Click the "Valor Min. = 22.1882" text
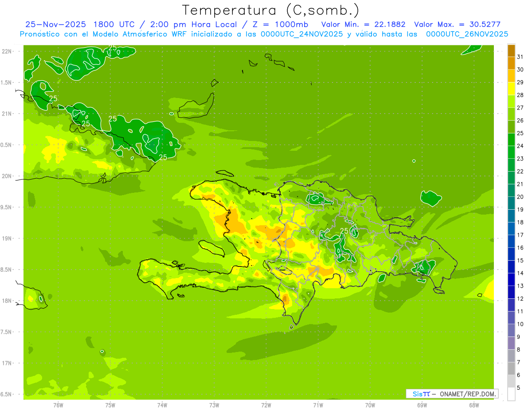 pyautogui.click(x=363, y=24)
